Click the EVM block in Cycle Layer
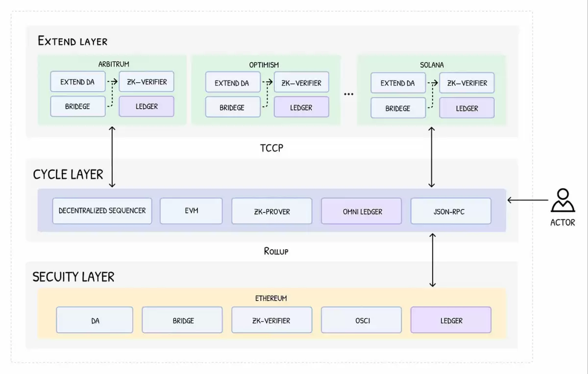588x374 pixels. 191,210
